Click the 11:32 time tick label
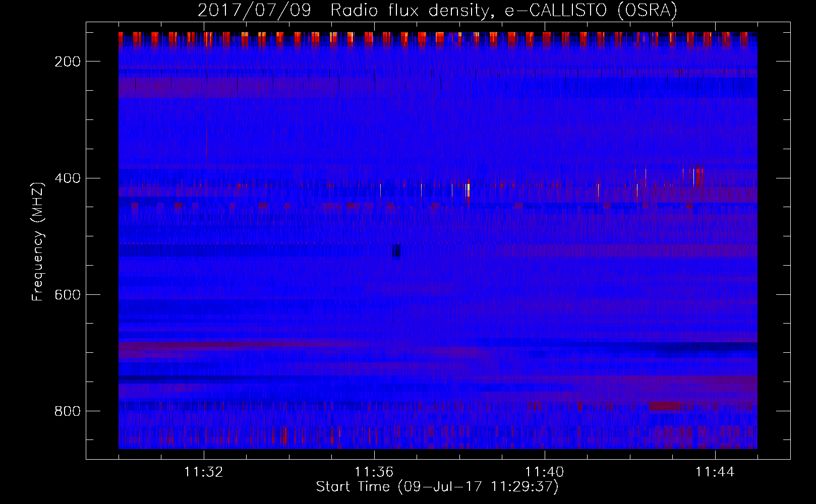 (x=204, y=472)
